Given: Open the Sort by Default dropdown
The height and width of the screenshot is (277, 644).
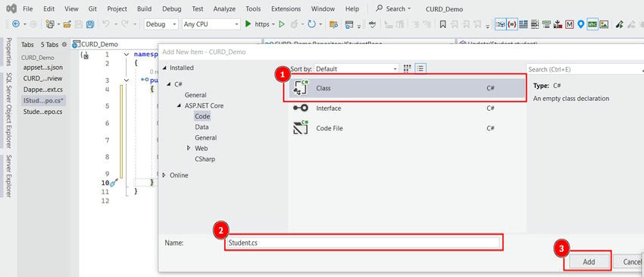Looking at the screenshot, I should 356,69.
